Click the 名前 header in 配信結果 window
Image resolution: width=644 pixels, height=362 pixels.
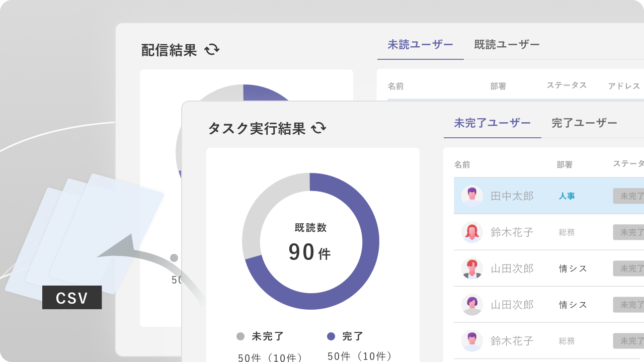pyautogui.click(x=395, y=86)
